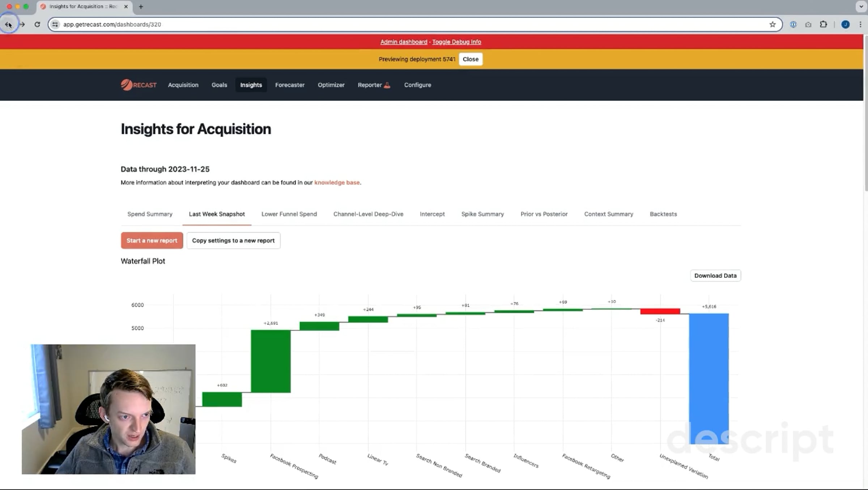868x490 pixels.
Task: Close the Insights for Acquisition browser tab
Action: pos(126,7)
